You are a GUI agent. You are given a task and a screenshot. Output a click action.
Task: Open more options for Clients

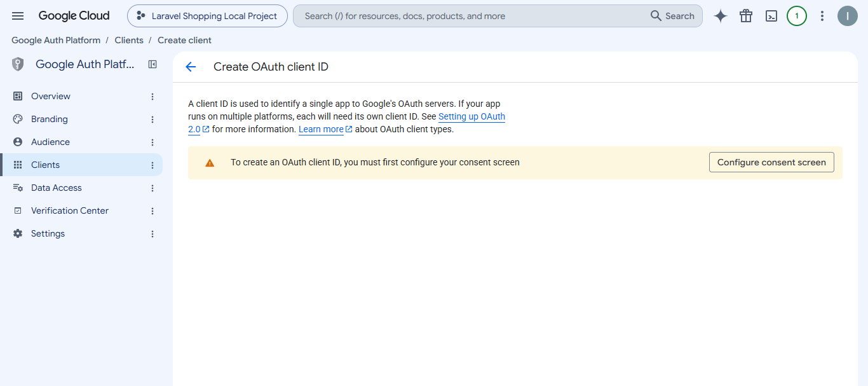point(153,165)
